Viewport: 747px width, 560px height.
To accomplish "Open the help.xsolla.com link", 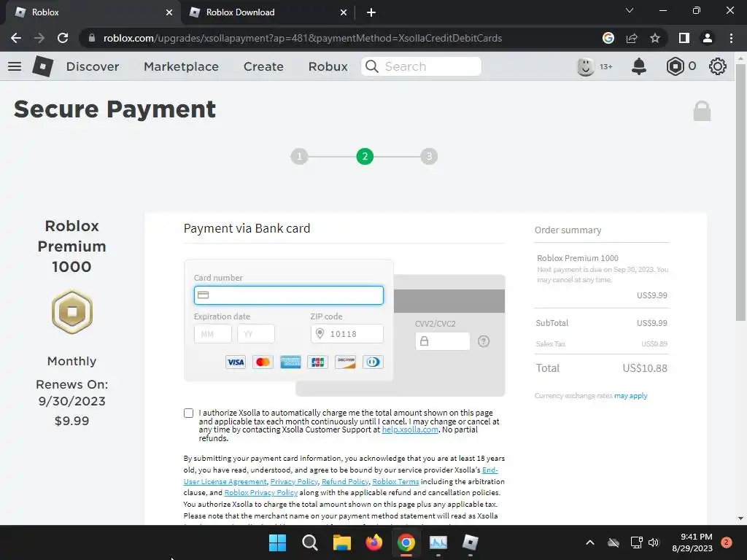I will pyautogui.click(x=410, y=429).
